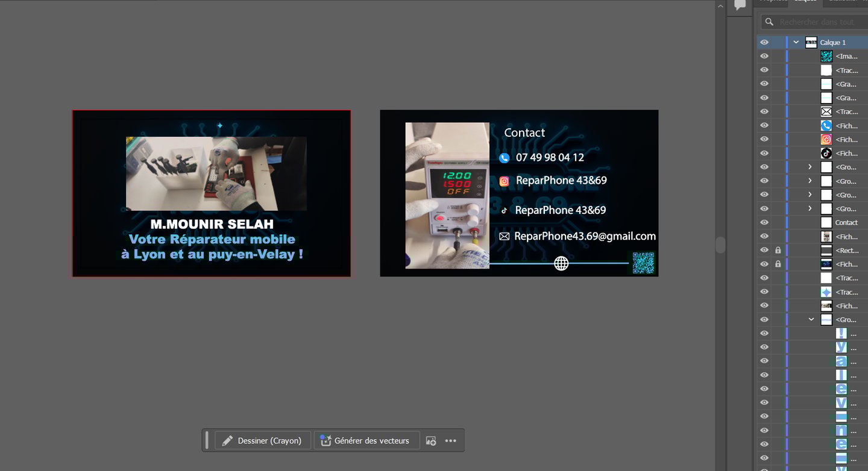Image resolution: width=868 pixels, height=471 pixels.
Task: Hide the blue sparkle layer
Action: click(764, 292)
